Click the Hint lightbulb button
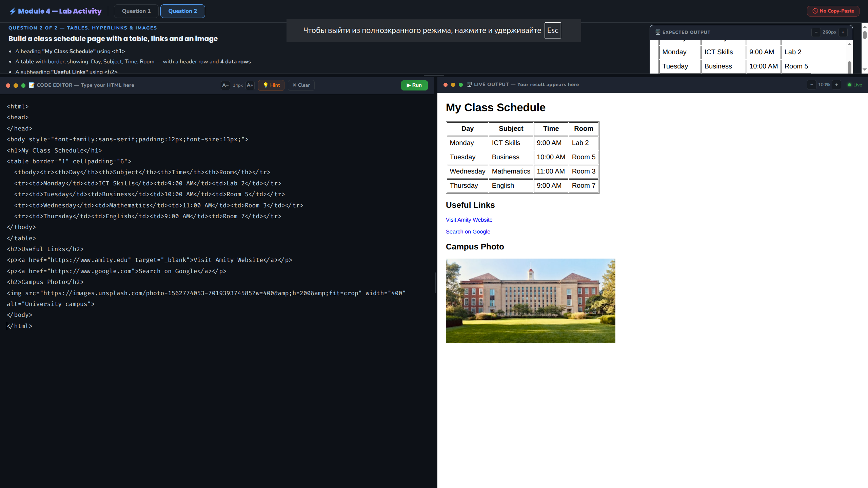Viewport: 868px width, 488px height. click(x=271, y=85)
